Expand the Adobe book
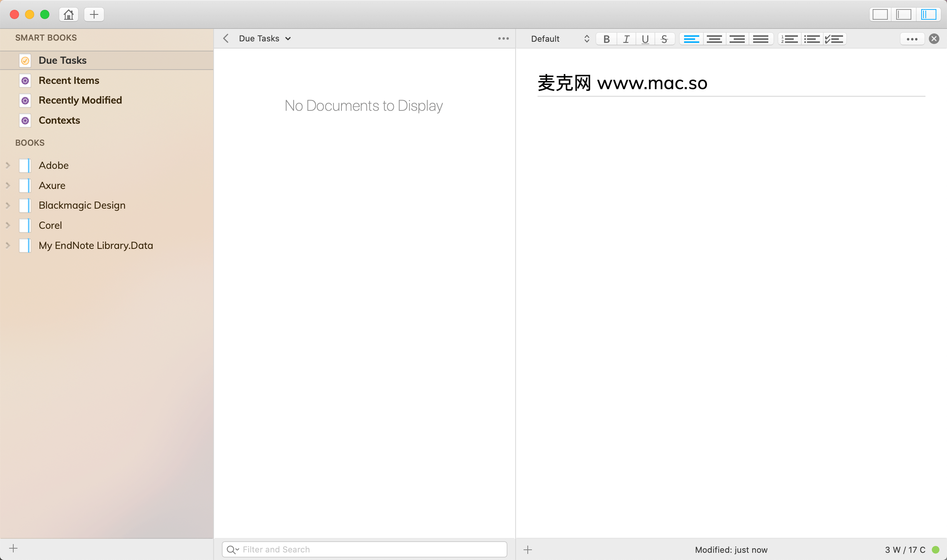This screenshot has height=560, width=947. click(8, 165)
